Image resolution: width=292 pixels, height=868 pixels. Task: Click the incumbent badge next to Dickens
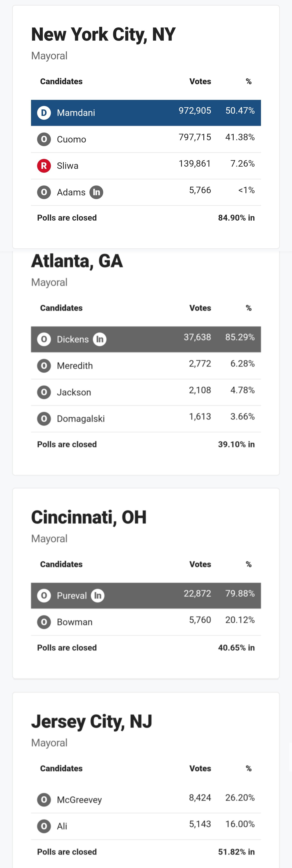(x=100, y=339)
